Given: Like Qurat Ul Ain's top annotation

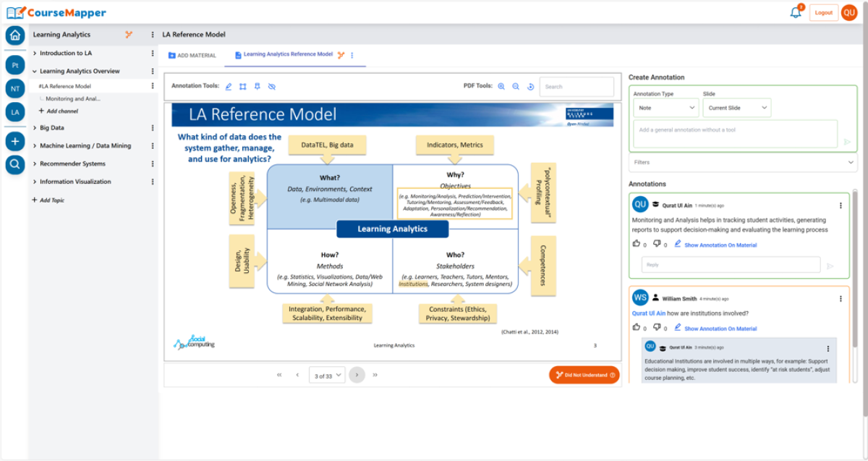Looking at the screenshot, I should pyautogui.click(x=637, y=244).
